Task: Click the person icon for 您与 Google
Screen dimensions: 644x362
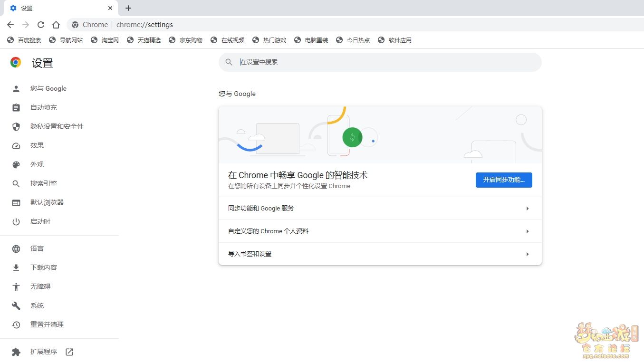Action: click(16, 88)
